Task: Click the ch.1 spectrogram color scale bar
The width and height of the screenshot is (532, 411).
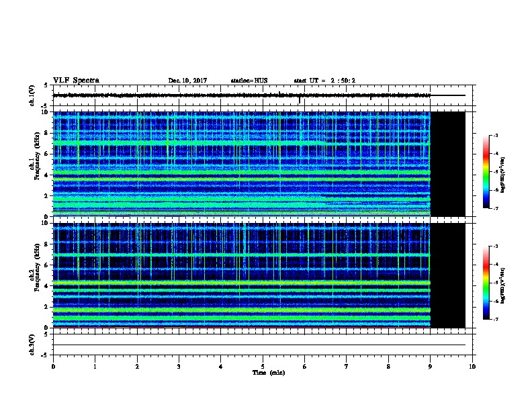Action: (x=486, y=172)
